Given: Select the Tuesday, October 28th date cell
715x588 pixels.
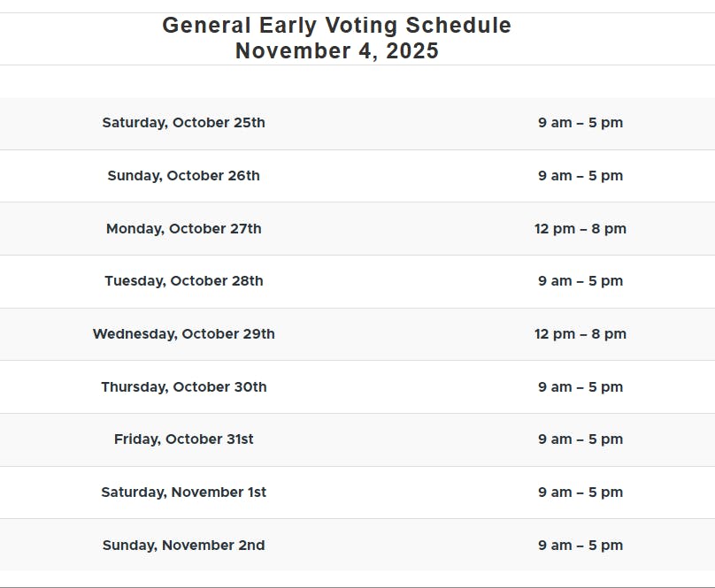Looking at the screenshot, I should 183,281.
